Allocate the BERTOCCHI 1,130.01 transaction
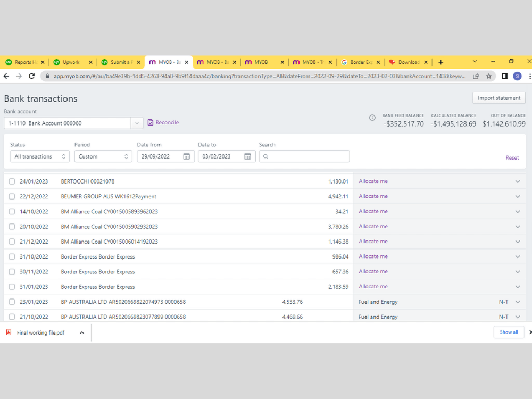Screen dimensions: 532x399 click(x=373, y=181)
